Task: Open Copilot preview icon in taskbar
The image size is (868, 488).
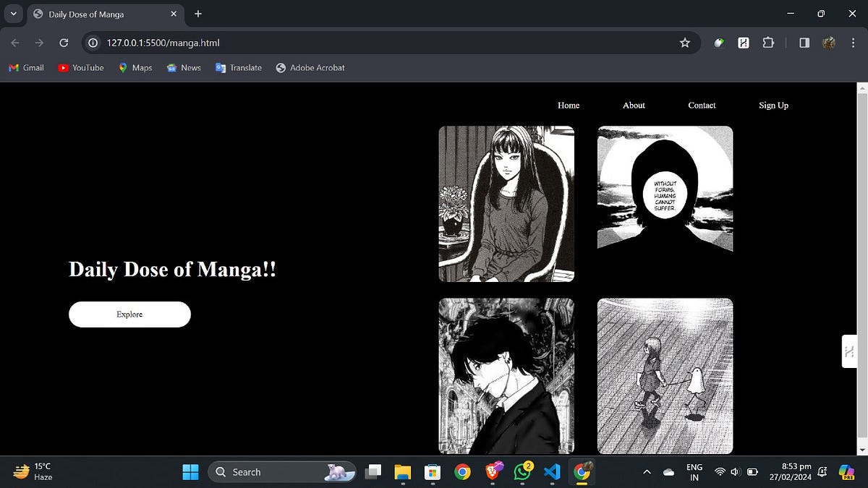Action: tap(846, 472)
